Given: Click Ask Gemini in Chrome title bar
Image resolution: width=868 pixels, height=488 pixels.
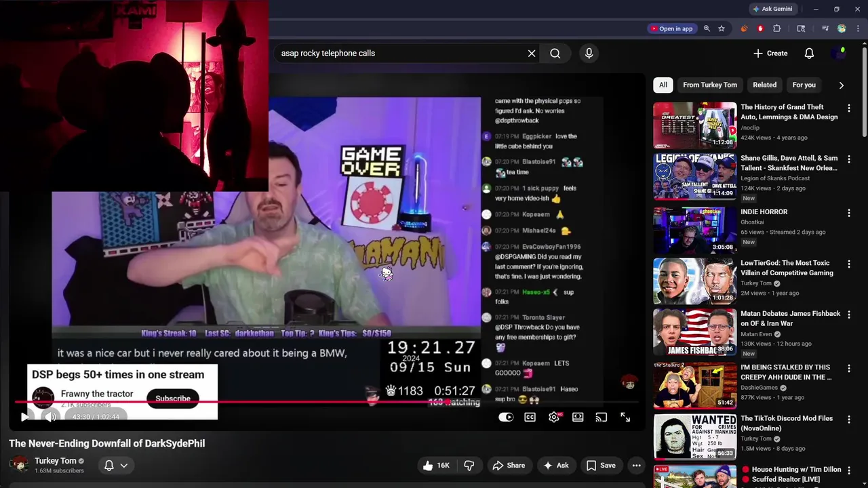Looking at the screenshot, I should click(772, 9).
